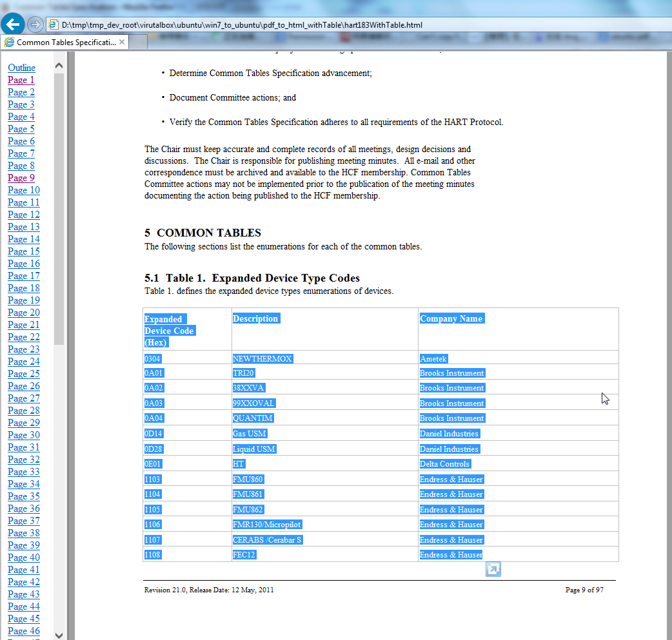Open a new blank tab
672x640 pixels.
coord(137,42)
